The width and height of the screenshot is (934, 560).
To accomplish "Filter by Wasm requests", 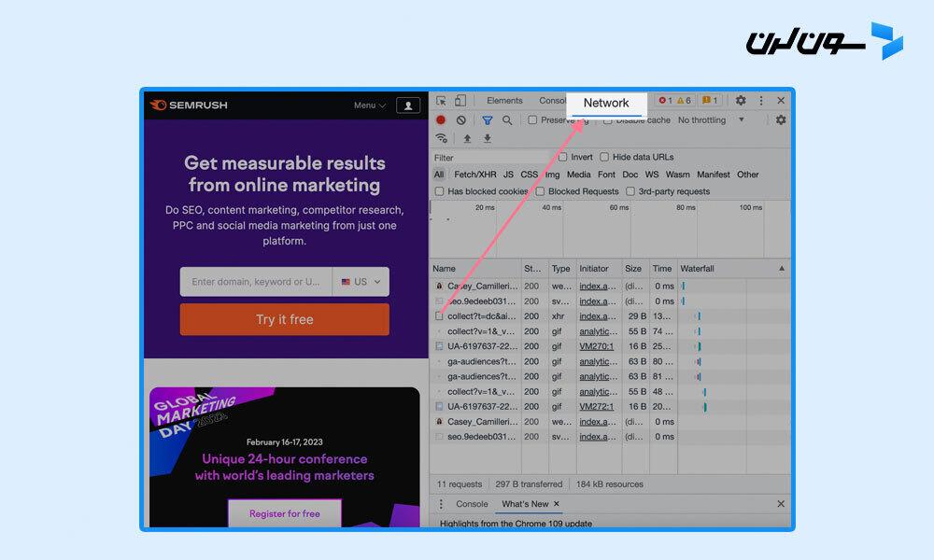I will point(677,175).
